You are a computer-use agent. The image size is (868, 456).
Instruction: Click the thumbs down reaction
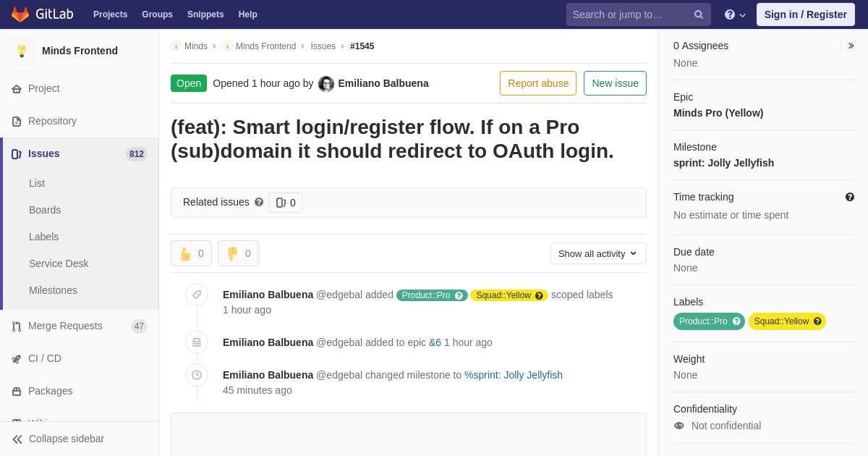(238, 253)
